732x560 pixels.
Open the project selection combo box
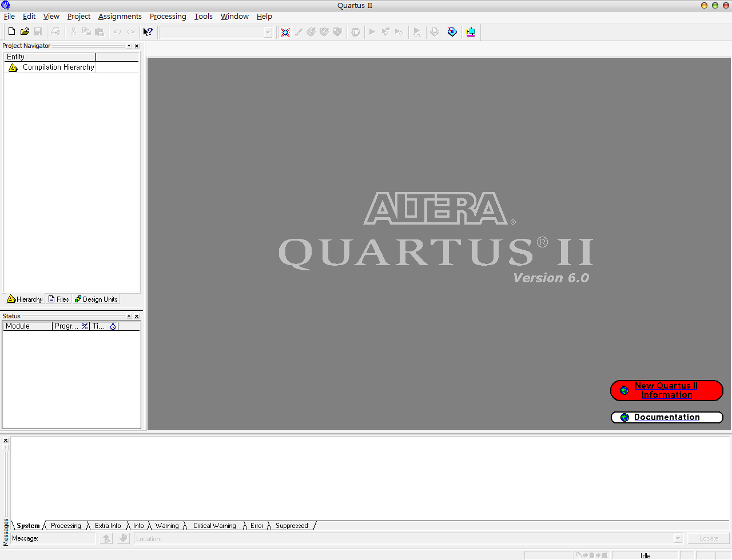pos(216,33)
